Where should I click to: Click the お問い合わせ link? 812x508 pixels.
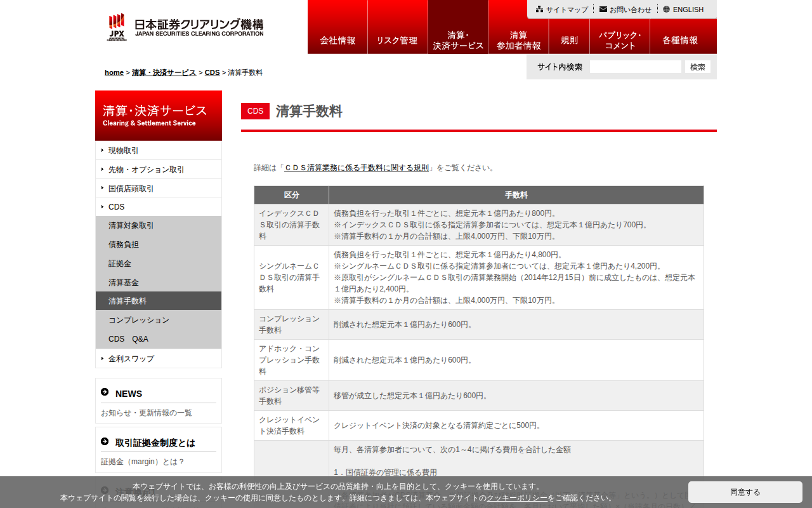pos(631,10)
